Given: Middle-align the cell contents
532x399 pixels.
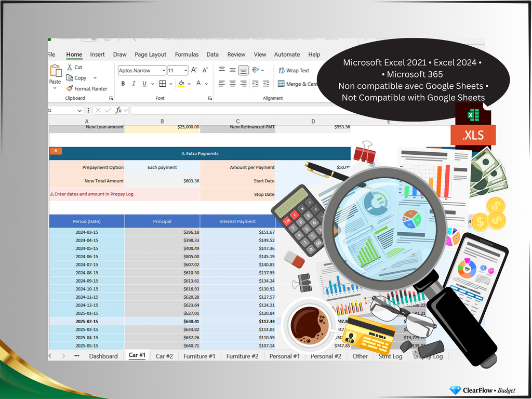Looking at the screenshot, I should point(232,70).
